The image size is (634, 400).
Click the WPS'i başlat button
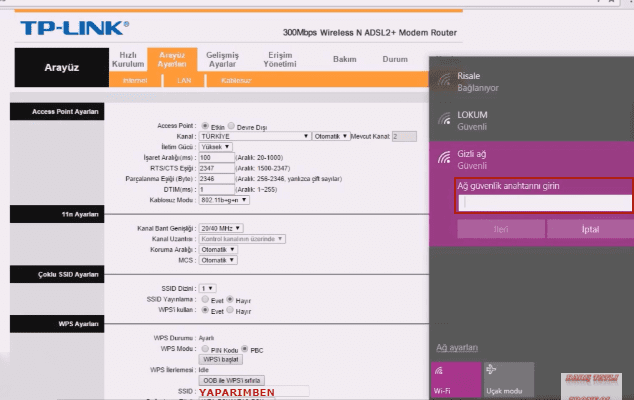click(x=221, y=360)
